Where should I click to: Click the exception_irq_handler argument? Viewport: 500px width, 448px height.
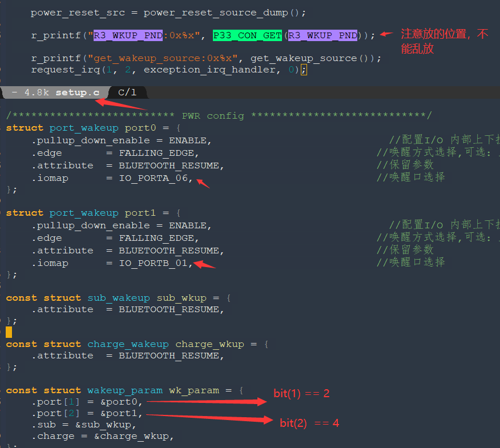point(210,70)
